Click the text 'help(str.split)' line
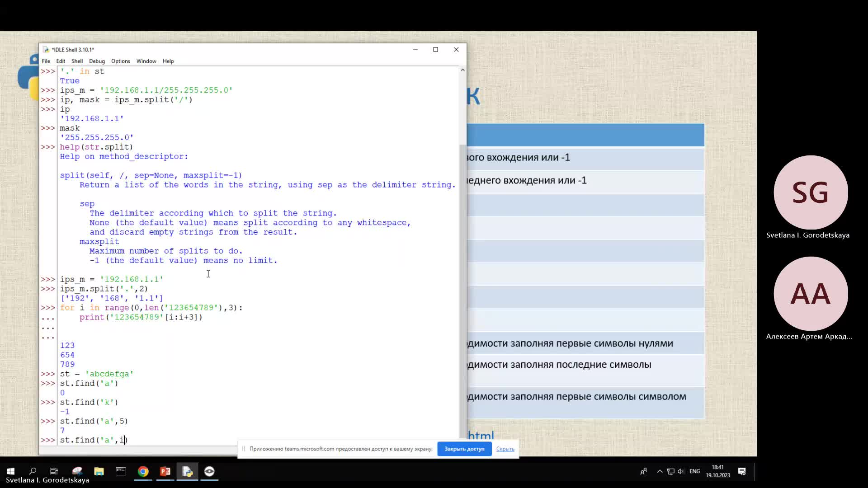868x488 pixels. 96,147
